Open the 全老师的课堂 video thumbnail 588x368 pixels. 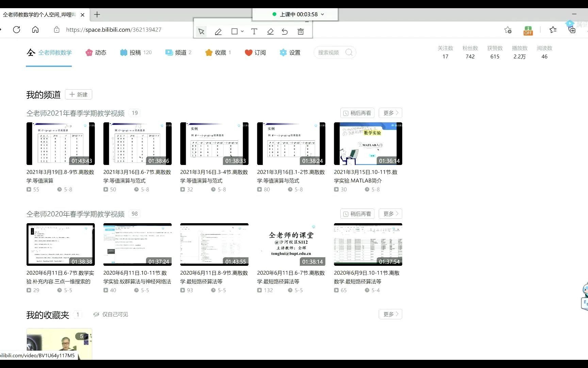(x=291, y=245)
